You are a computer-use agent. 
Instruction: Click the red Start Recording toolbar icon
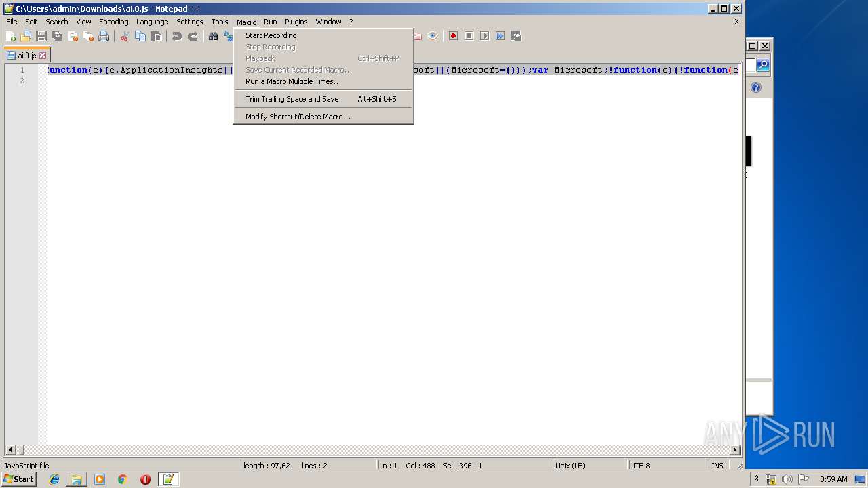454,36
